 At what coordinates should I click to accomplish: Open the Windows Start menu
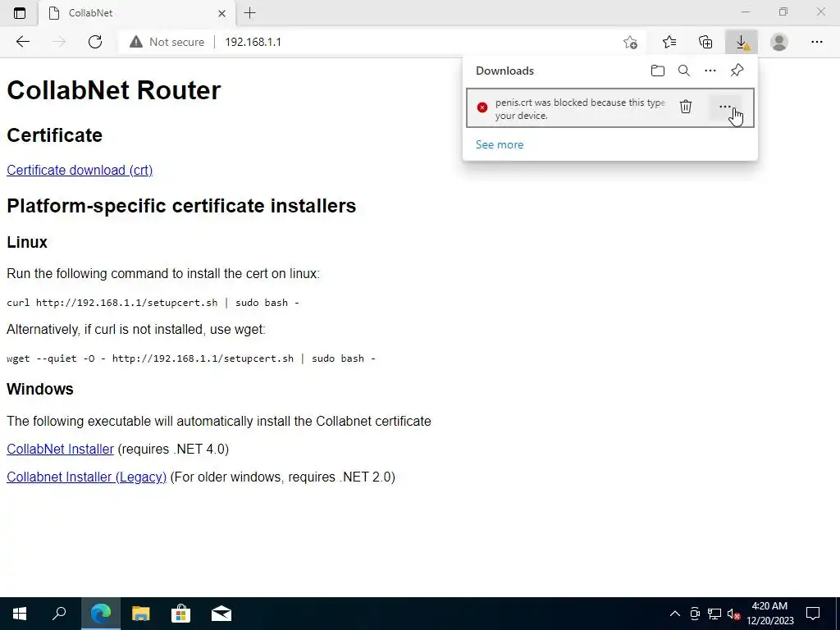(x=20, y=614)
